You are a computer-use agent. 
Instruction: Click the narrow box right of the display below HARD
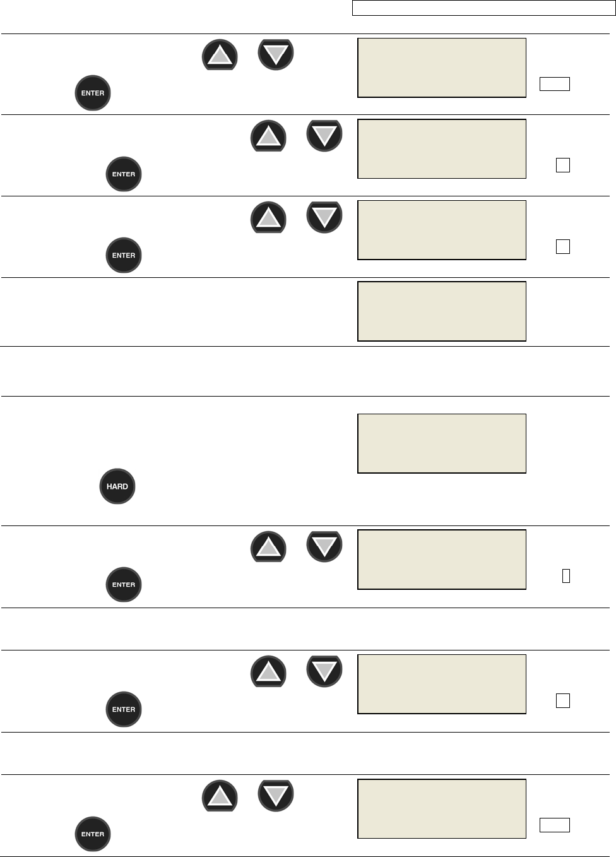(x=566, y=575)
